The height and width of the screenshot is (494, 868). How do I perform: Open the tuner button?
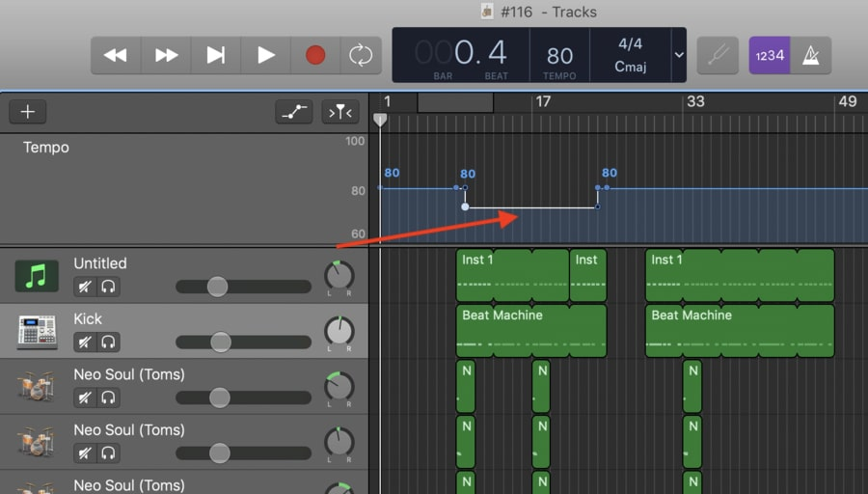(718, 55)
